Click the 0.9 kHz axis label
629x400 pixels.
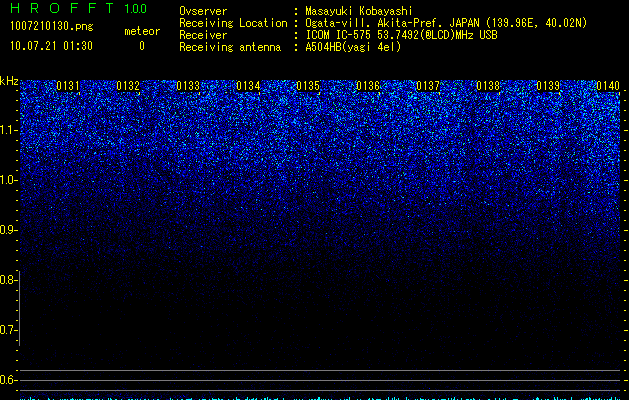[x=9, y=230]
